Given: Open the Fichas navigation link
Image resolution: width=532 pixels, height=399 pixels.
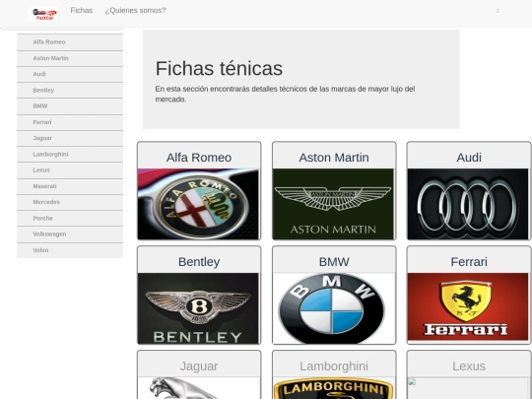Looking at the screenshot, I should (x=82, y=11).
